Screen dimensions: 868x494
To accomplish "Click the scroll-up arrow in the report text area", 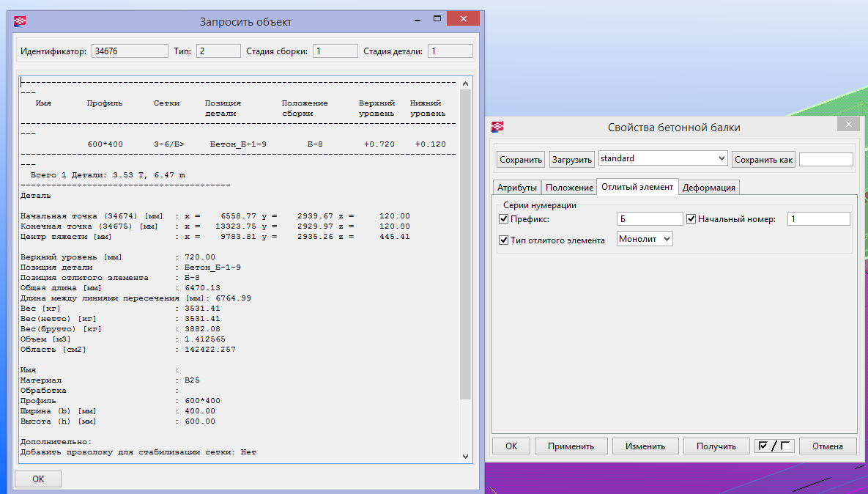I will 466,83.
